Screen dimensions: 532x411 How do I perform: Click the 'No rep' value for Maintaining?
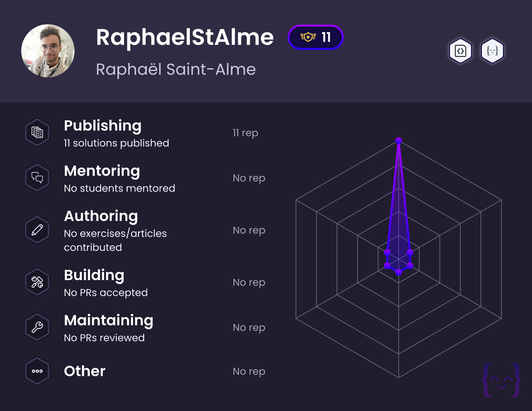[249, 328]
